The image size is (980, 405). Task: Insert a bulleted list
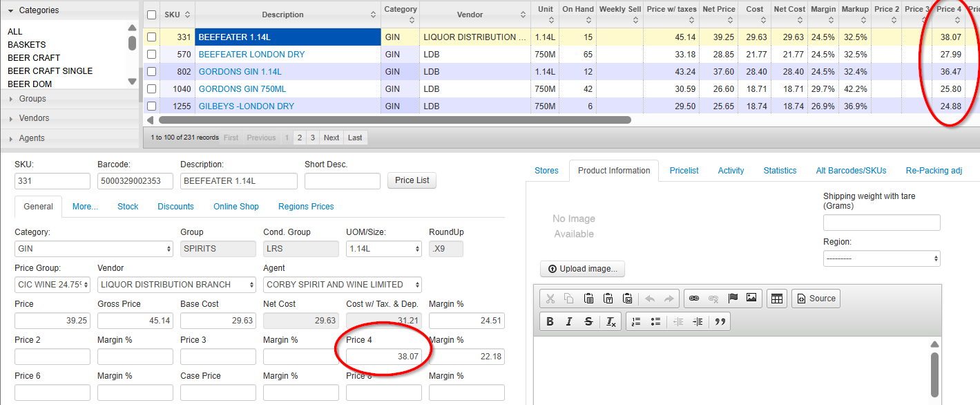tap(655, 321)
